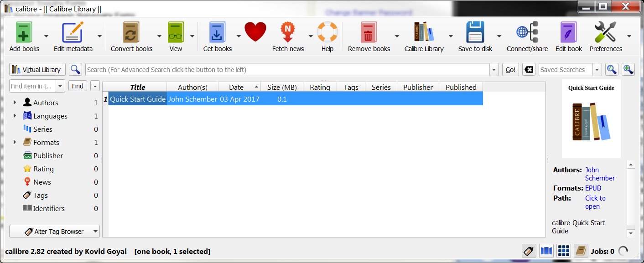Open Remove books dropdown arrow

point(397,36)
